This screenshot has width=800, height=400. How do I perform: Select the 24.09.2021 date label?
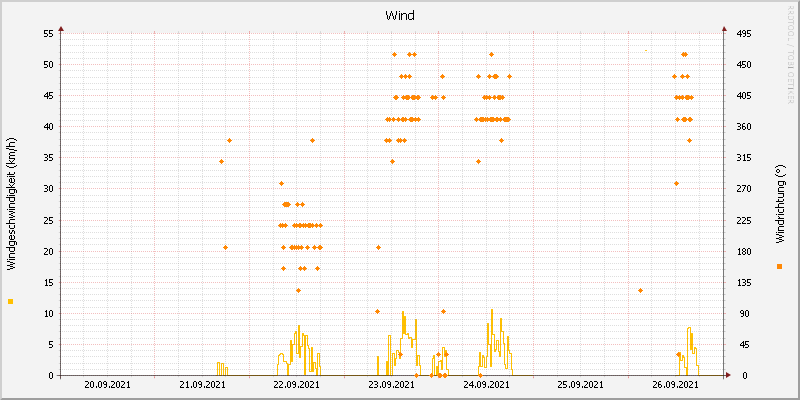click(486, 385)
